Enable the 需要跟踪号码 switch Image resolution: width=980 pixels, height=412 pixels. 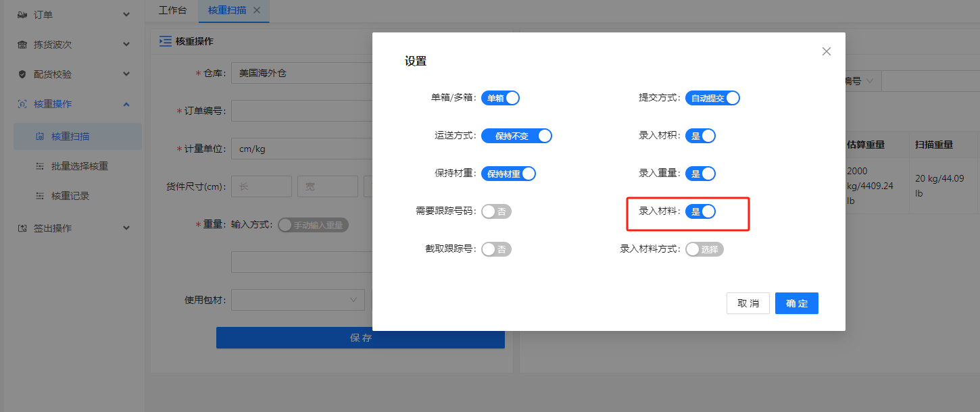[x=496, y=211]
